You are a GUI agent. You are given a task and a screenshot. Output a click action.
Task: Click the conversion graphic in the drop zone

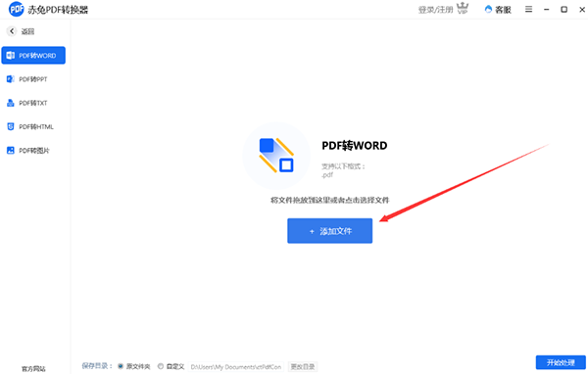276,155
